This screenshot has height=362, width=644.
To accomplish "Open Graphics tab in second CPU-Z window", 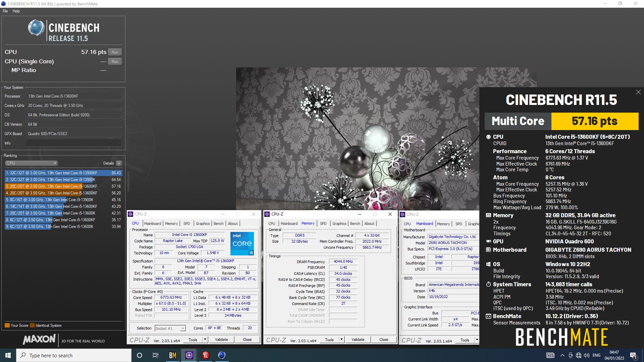I will [x=339, y=224].
